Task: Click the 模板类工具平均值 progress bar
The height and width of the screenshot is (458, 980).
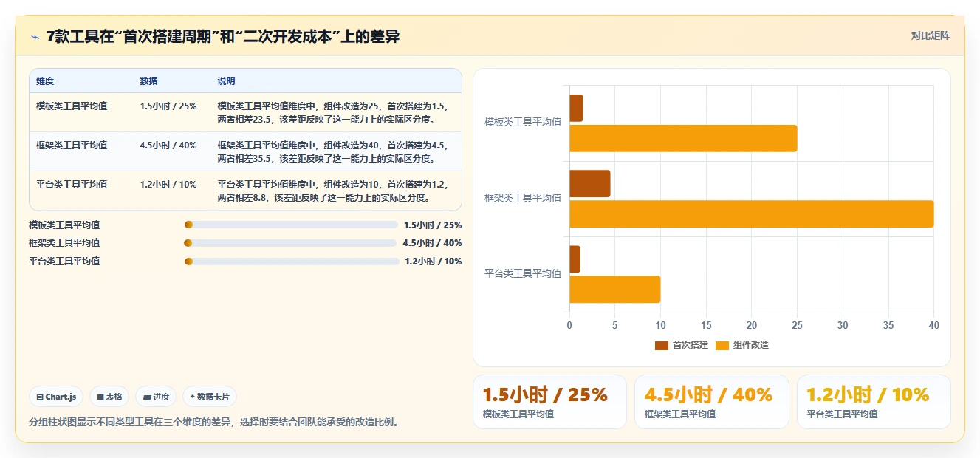Action: (x=291, y=225)
